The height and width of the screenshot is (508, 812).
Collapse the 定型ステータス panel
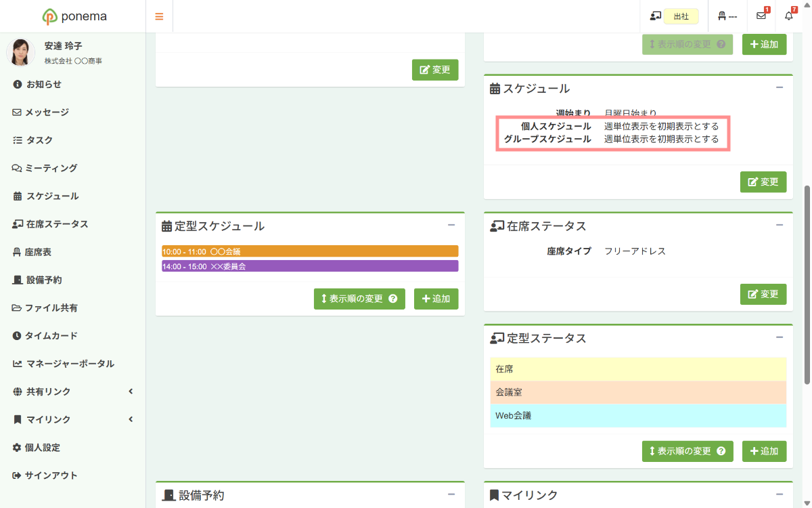[780, 337]
